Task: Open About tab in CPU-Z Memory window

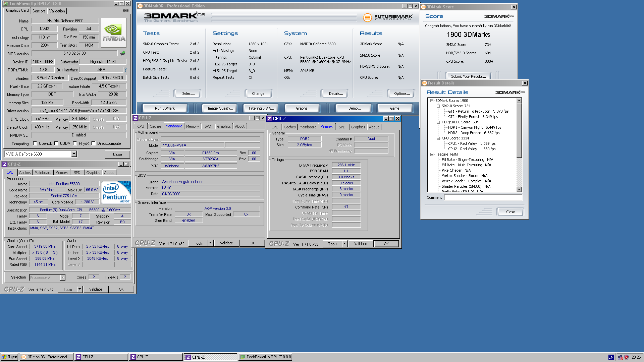Action: coord(374,127)
